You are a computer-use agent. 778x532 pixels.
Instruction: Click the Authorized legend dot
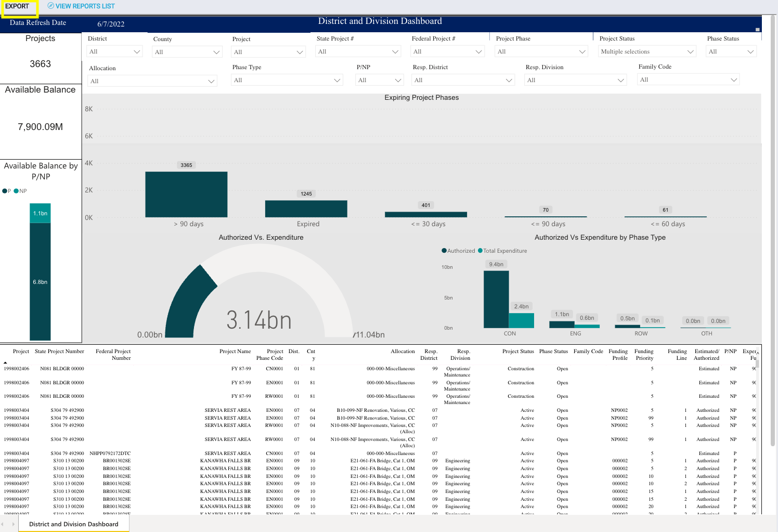[444, 251]
